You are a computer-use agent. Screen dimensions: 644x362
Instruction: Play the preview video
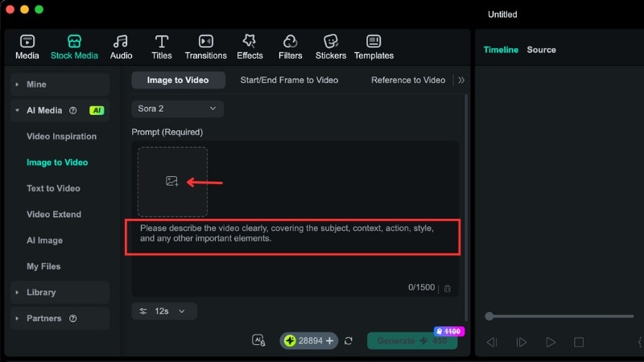(x=551, y=342)
